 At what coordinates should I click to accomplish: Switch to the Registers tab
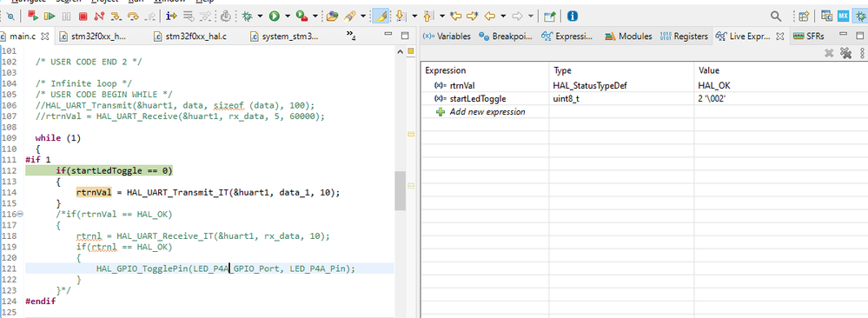pos(684,36)
